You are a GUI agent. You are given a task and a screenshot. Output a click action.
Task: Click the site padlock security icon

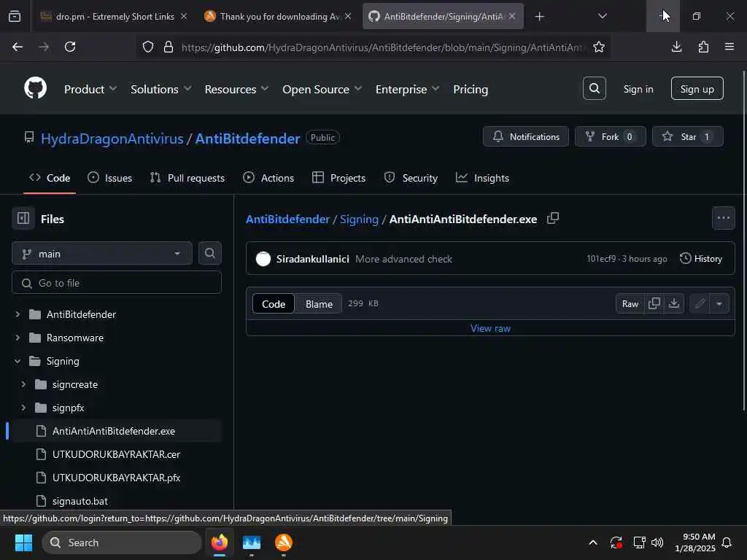169,47
